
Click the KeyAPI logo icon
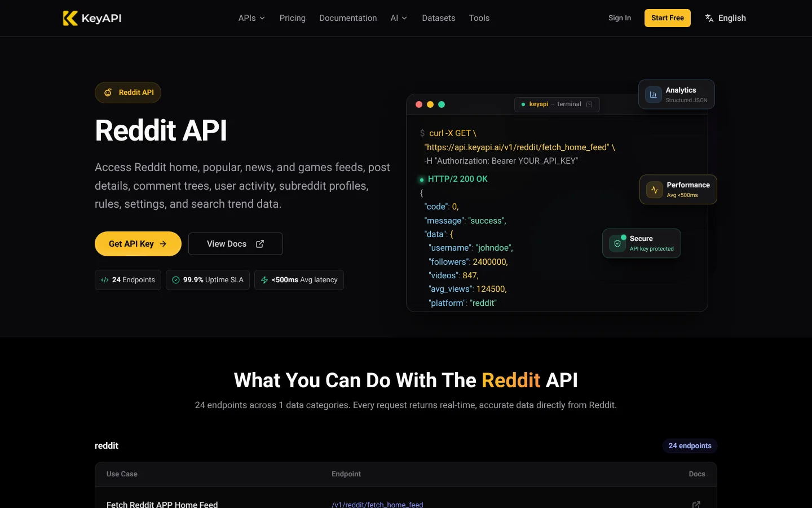click(70, 18)
